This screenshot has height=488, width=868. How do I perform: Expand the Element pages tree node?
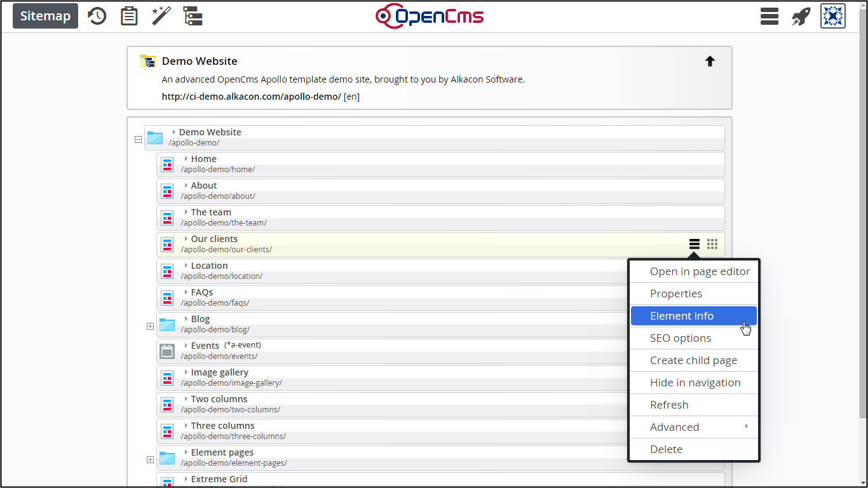click(150, 459)
